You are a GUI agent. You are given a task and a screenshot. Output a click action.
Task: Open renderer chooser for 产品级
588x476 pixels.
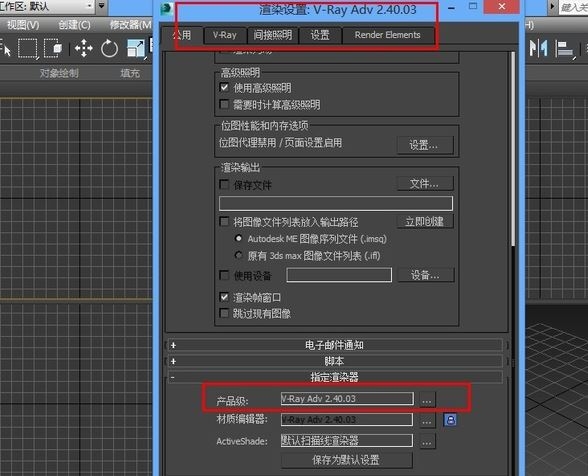[427, 400]
